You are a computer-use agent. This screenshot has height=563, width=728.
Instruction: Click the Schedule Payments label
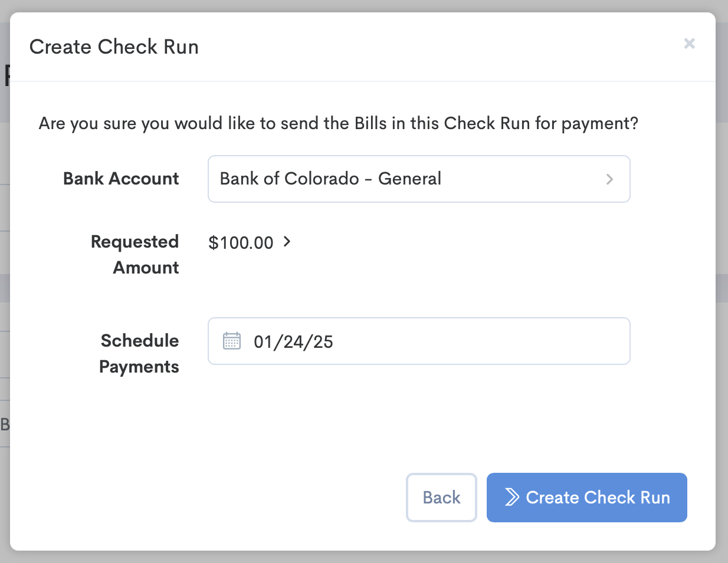click(x=139, y=354)
